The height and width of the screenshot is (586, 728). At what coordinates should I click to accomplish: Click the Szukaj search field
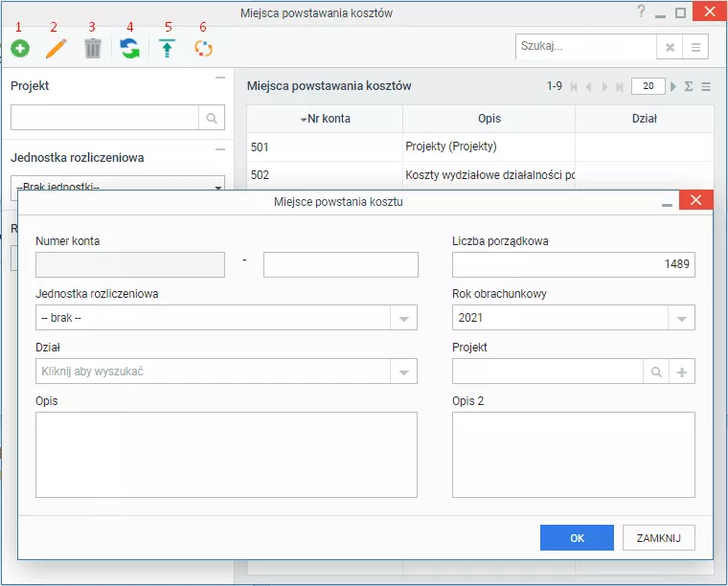[586, 46]
